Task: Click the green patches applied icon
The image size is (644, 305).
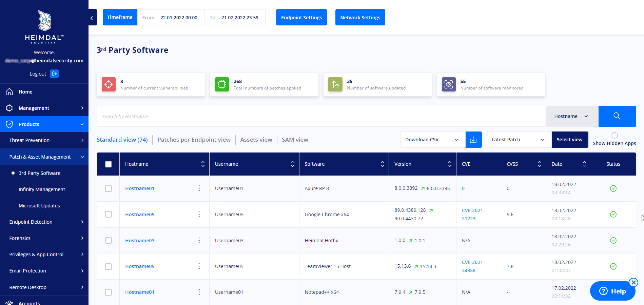Action: click(x=222, y=84)
